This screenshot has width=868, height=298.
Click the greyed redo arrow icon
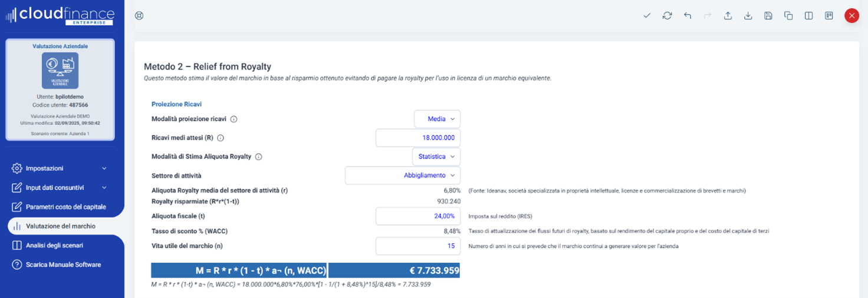[708, 16]
